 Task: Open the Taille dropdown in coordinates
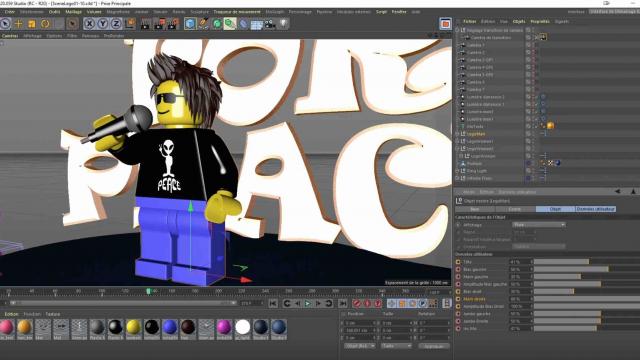click(x=396, y=346)
